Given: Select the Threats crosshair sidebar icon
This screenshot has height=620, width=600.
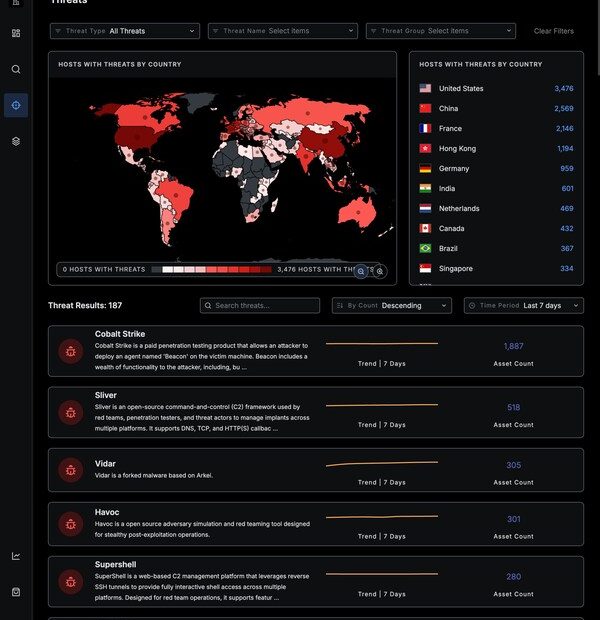Looking at the screenshot, I should click(x=16, y=105).
